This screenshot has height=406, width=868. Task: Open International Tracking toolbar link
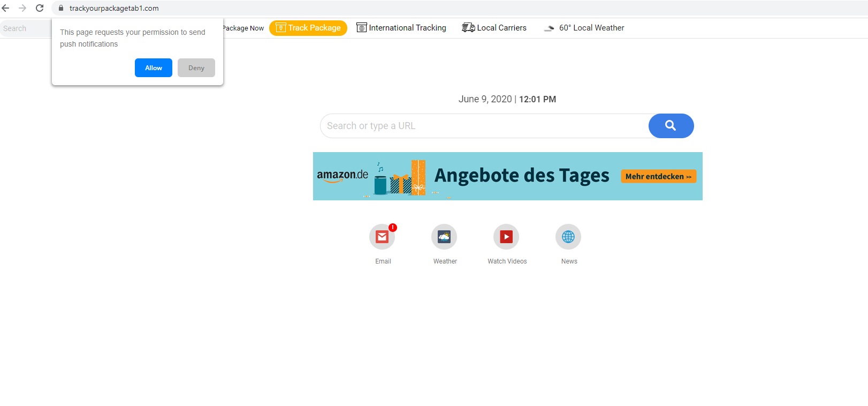401,28
